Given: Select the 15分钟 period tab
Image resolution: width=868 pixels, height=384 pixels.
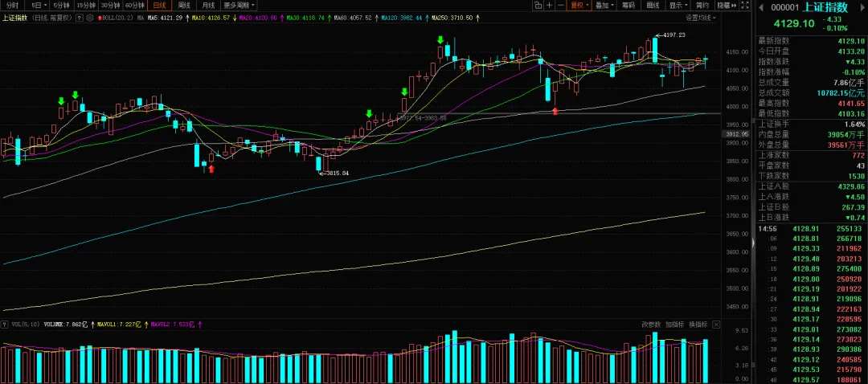Looking at the screenshot, I should [x=86, y=6].
